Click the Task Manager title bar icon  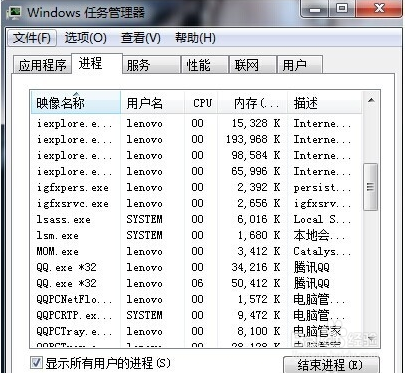15,12
